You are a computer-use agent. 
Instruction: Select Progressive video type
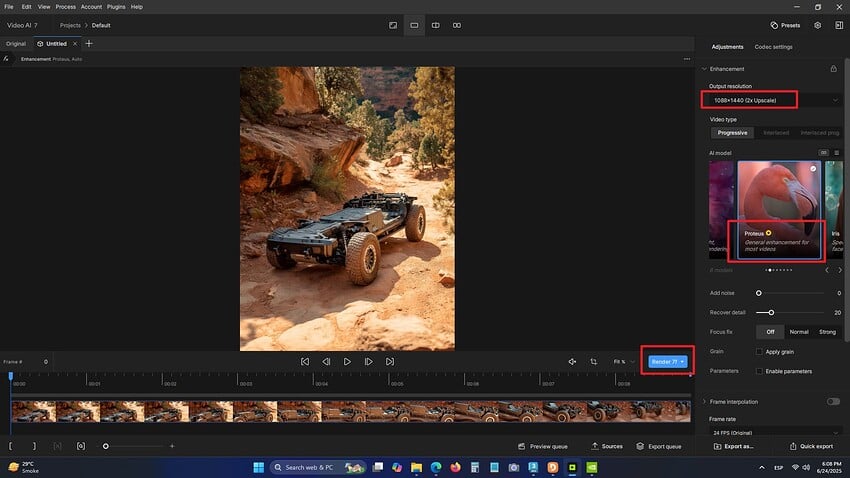[732, 133]
